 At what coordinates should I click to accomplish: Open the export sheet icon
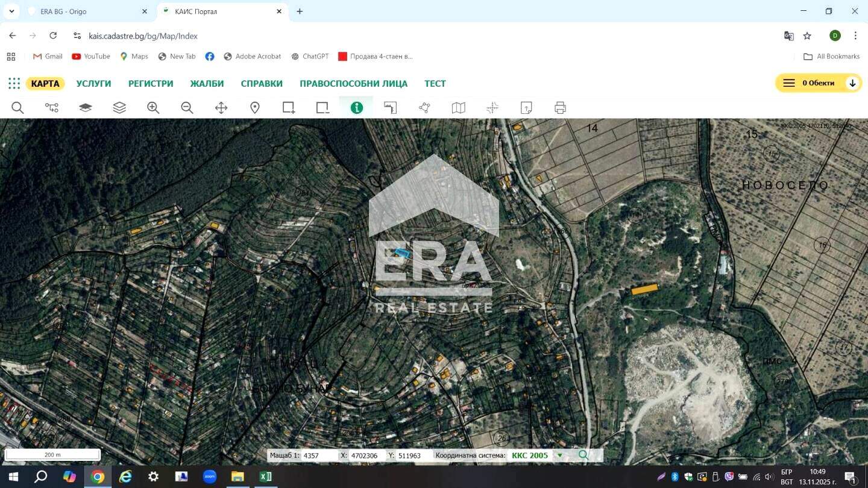(526, 108)
